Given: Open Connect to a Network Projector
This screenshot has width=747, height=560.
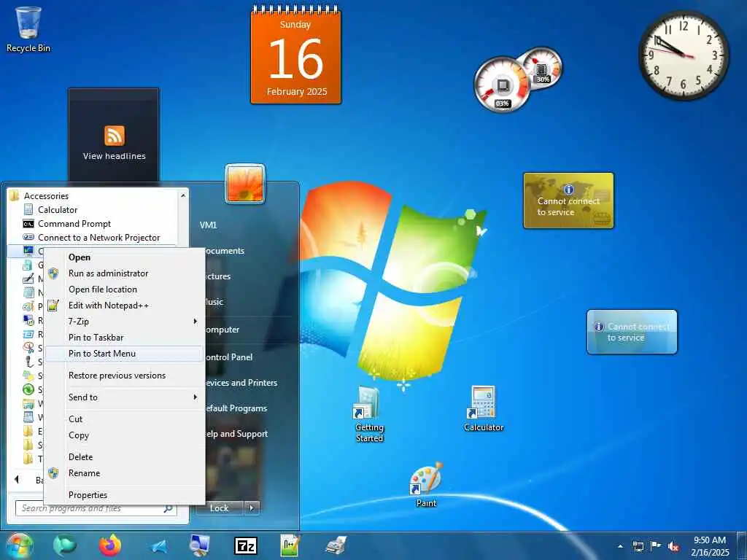Looking at the screenshot, I should click(x=98, y=237).
